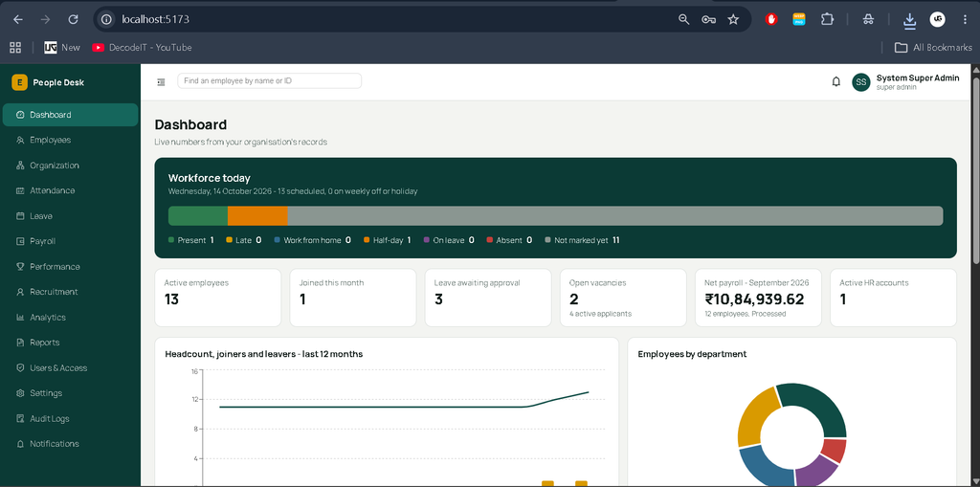The height and width of the screenshot is (487, 980).
Task: Click the Users & Access shield icon
Action: (20, 368)
